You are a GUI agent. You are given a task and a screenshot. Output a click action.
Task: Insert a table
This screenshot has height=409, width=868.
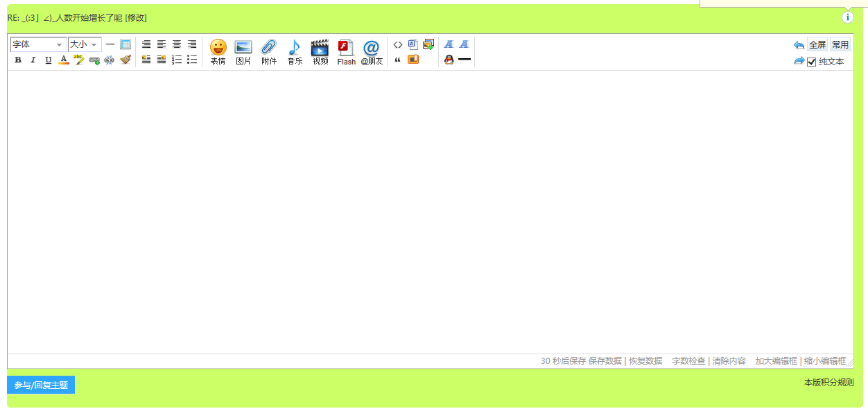[x=125, y=44]
